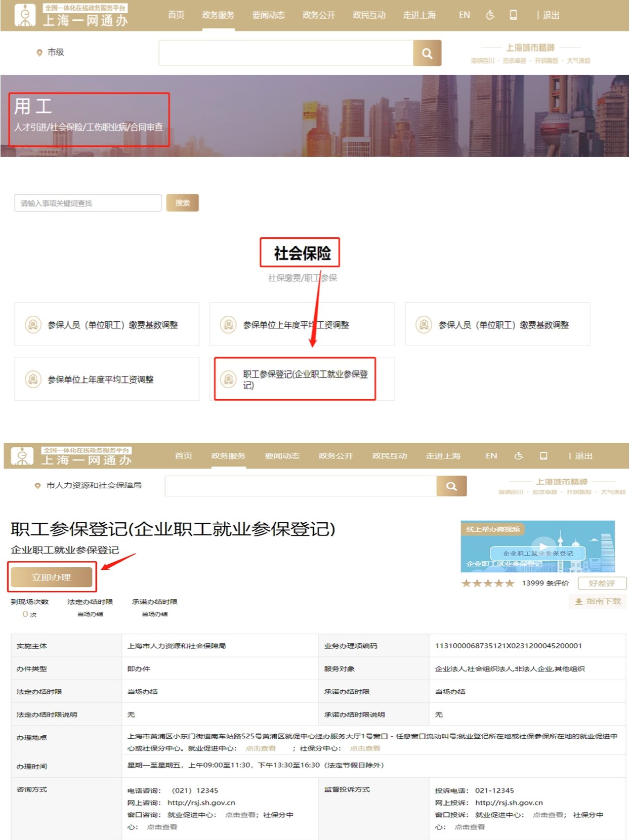Screen dimensions: 630x840
Task: Click 退出 on the 市级 page header
Action: [x=551, y=15]
